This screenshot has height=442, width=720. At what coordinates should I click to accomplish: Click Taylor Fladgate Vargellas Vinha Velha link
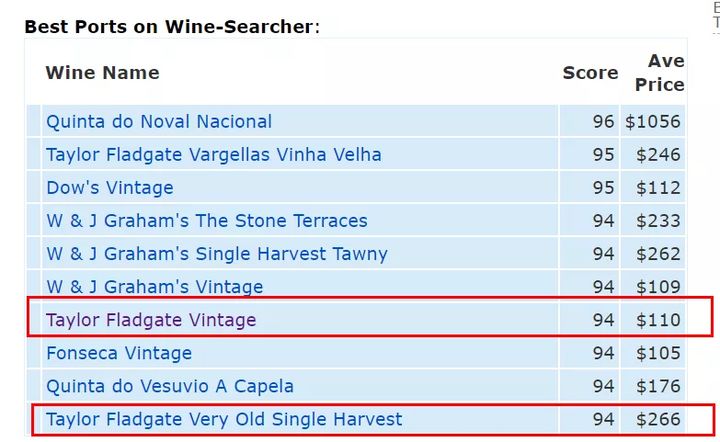pos(213,155)
